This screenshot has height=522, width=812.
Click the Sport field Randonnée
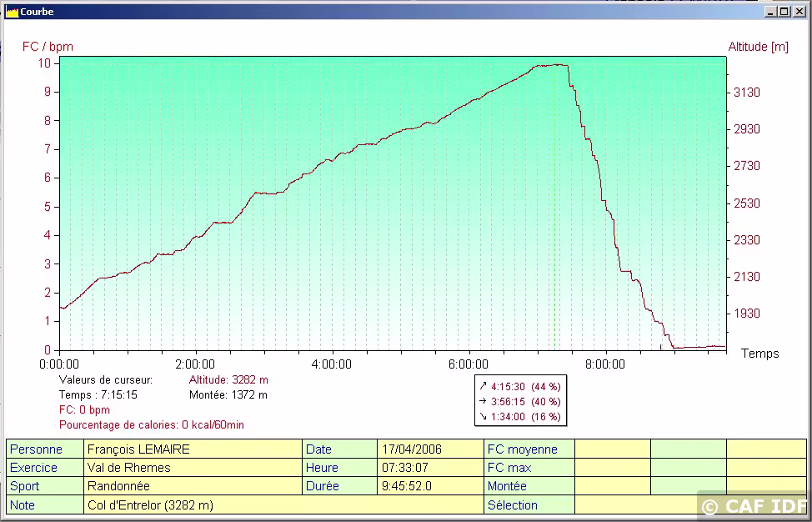193,486
